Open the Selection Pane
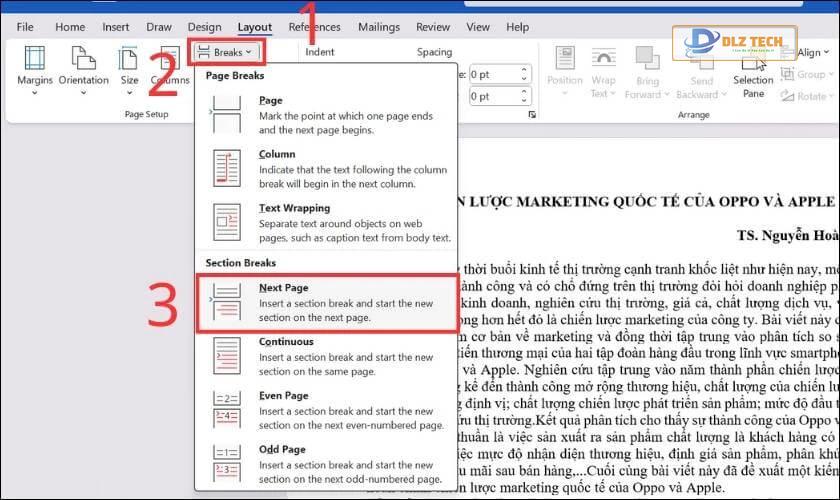840x500 pixels. 753,78
